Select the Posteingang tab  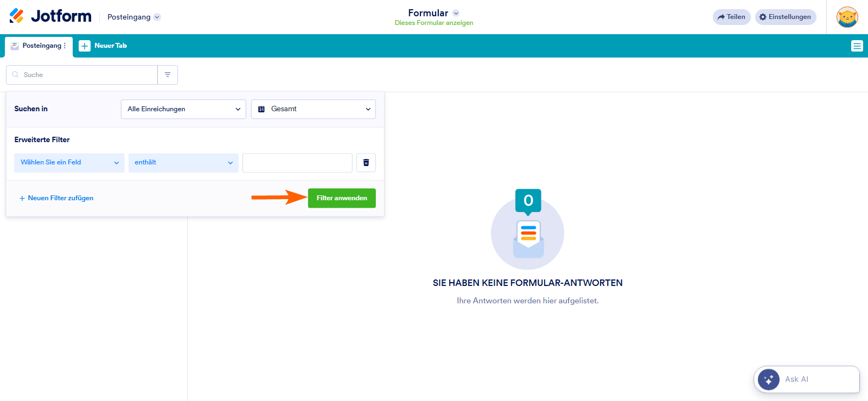point(39,46)
